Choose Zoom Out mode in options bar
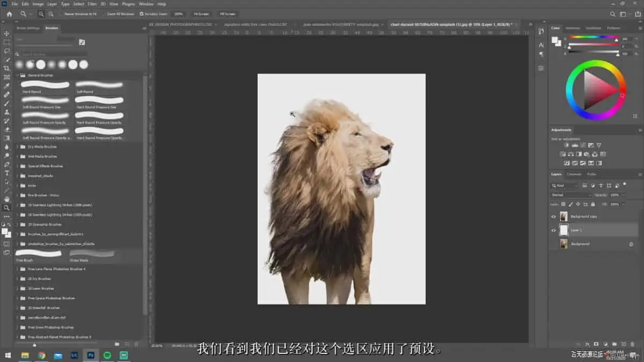 51,14
